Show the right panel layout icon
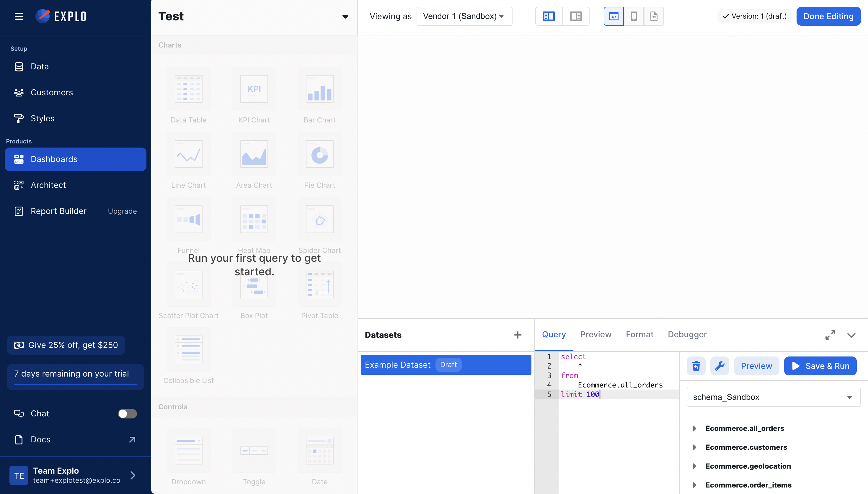The height and width of the screenshot is (494, 868). click(575, 16)
